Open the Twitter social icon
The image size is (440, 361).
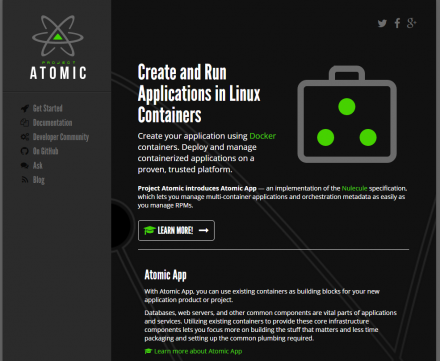pyautogui.click(x=382, y=23)
